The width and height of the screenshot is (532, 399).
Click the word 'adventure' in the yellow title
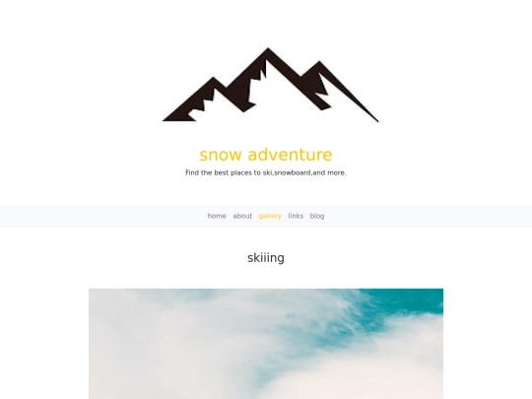(x=290, y=155)
